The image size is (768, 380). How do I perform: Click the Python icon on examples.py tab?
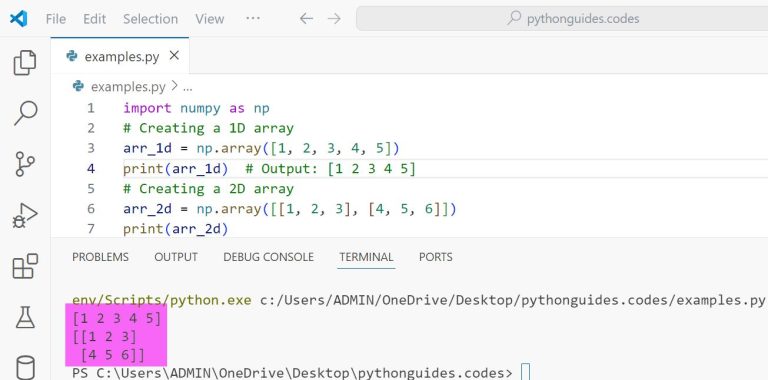point(72,56)
